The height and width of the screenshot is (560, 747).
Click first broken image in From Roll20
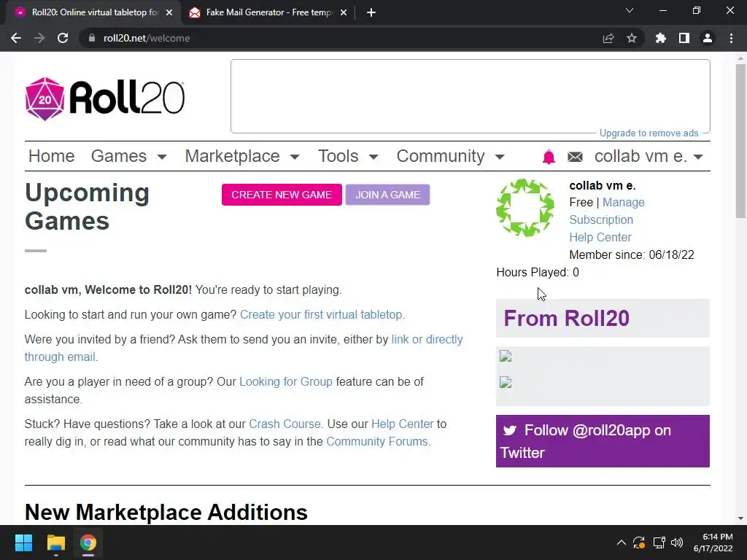coord(506,356)
